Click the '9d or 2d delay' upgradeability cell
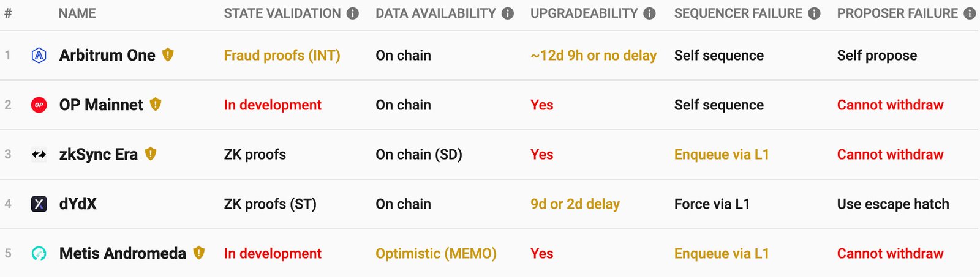This screenshot has height=277, width=980. 575,204
